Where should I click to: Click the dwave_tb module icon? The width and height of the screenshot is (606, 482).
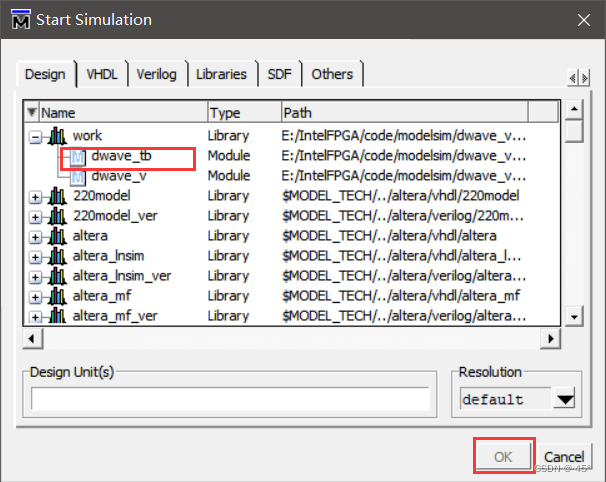click(78, 157)
